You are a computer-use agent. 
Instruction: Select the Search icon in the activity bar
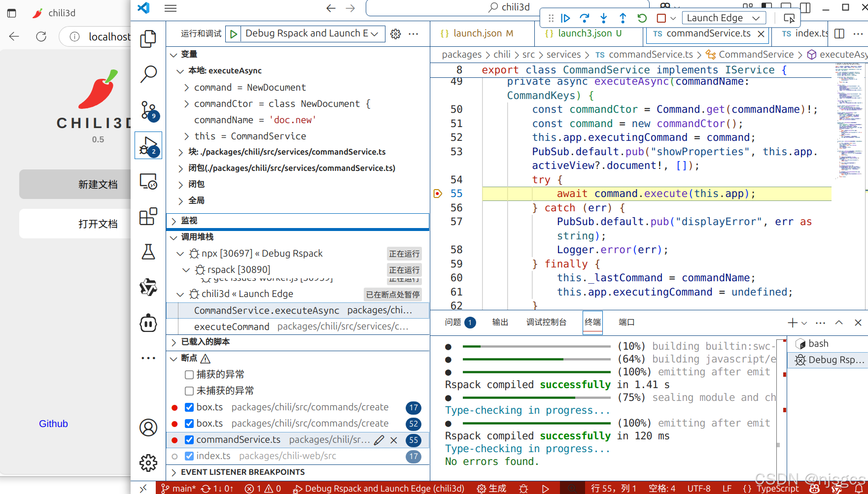click(x=148, y=74)
